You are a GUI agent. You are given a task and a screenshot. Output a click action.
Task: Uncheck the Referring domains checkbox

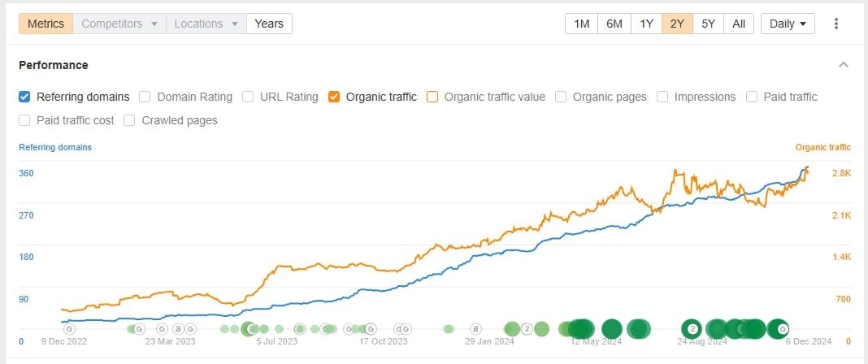24,97
